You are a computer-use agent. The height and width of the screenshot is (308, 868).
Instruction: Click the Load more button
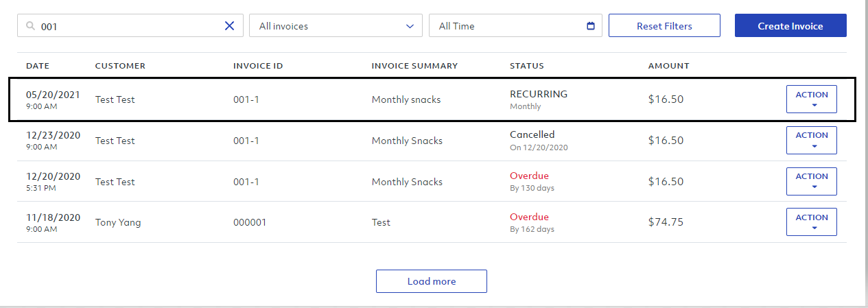point(432,281)
